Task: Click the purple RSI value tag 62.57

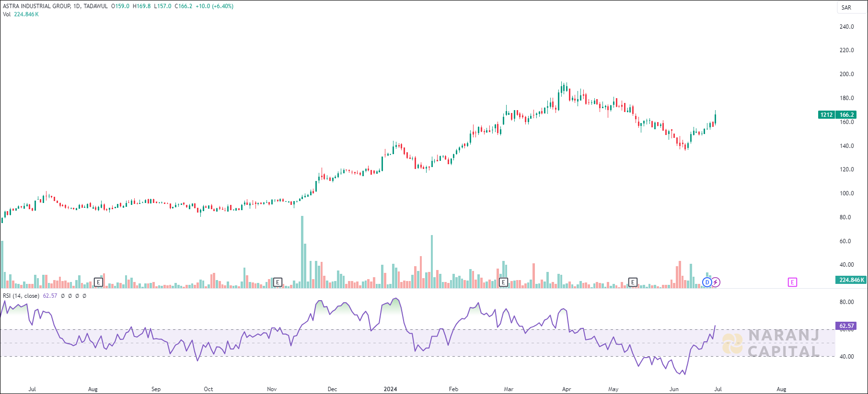Action: 846,326
